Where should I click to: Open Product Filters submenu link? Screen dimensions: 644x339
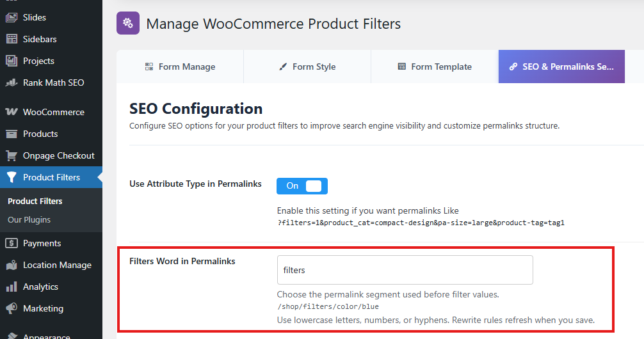click(35, 201)
